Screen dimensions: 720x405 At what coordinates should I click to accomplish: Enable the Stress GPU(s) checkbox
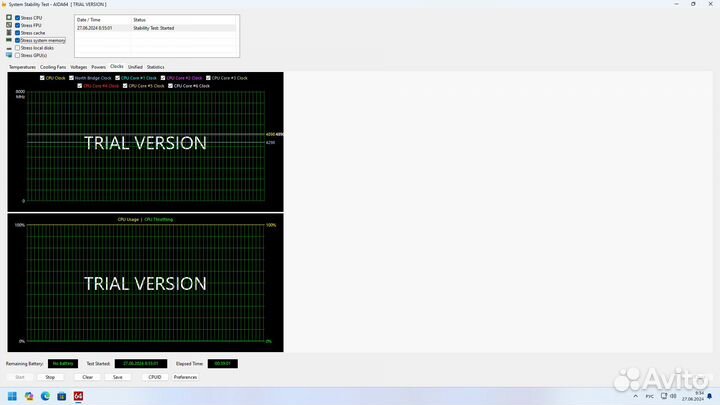tap(17, 55)
